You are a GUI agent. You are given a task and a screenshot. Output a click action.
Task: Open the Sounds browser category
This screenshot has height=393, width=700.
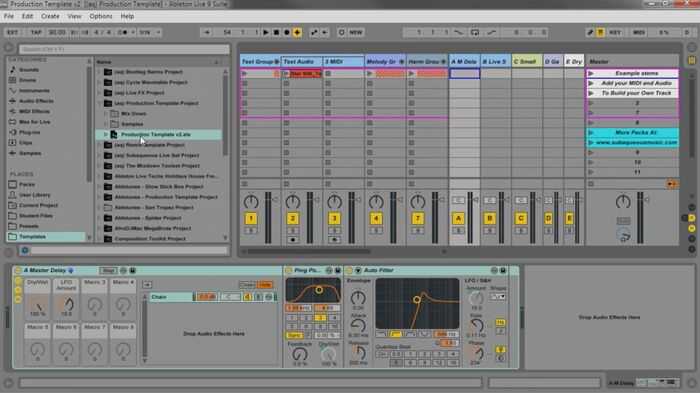click(29, 70)
